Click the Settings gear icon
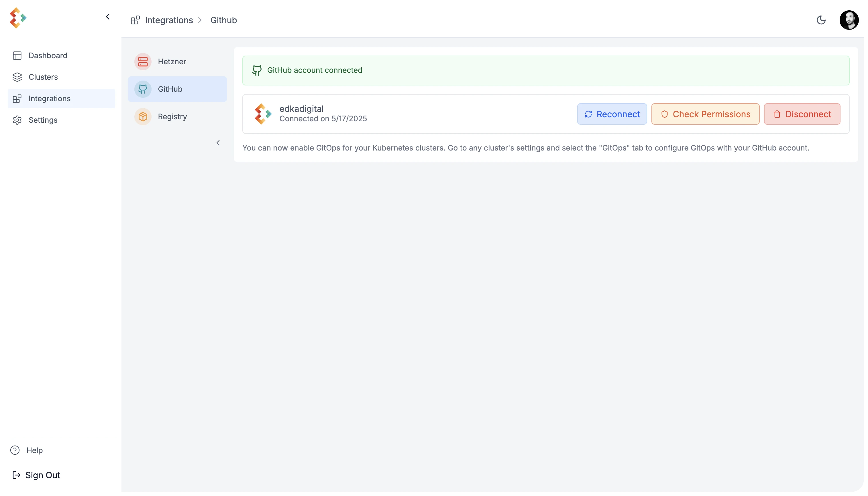 click(x=17, y=120)
